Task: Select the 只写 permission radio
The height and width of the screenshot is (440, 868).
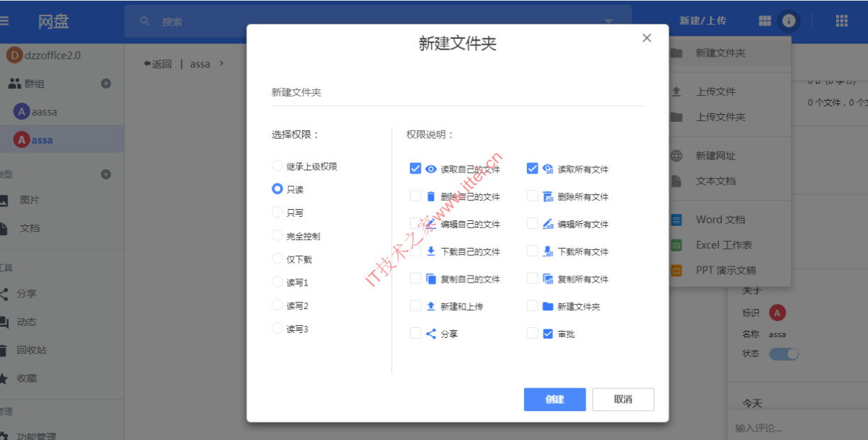Action: pos(277,213)
